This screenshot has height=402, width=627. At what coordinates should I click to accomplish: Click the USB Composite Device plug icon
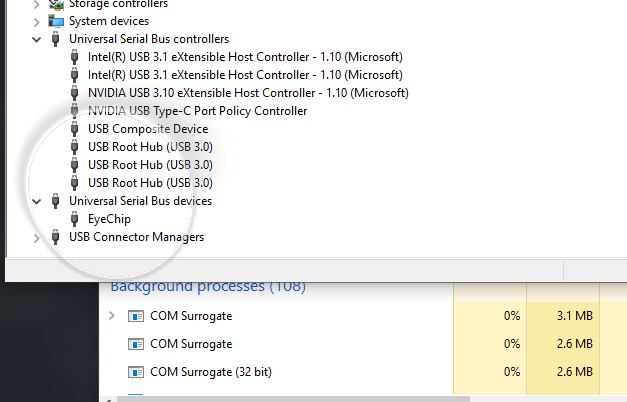(x=75, y=129)
